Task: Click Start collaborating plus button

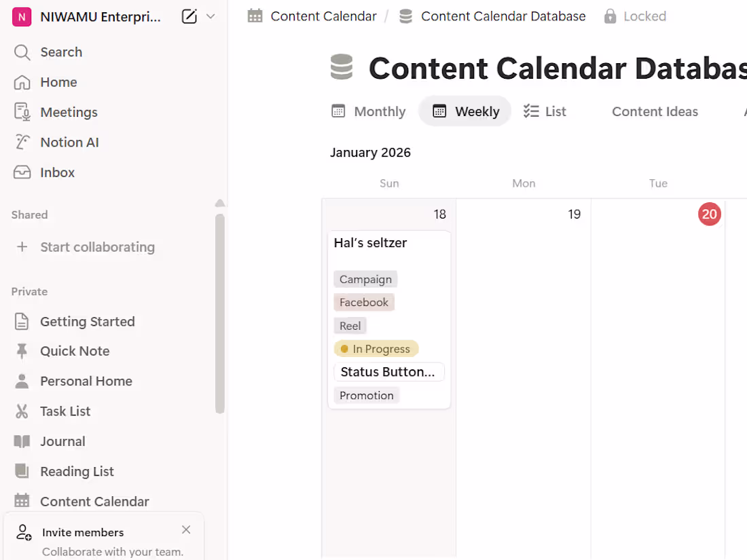Action: click(x=22, y=247)
